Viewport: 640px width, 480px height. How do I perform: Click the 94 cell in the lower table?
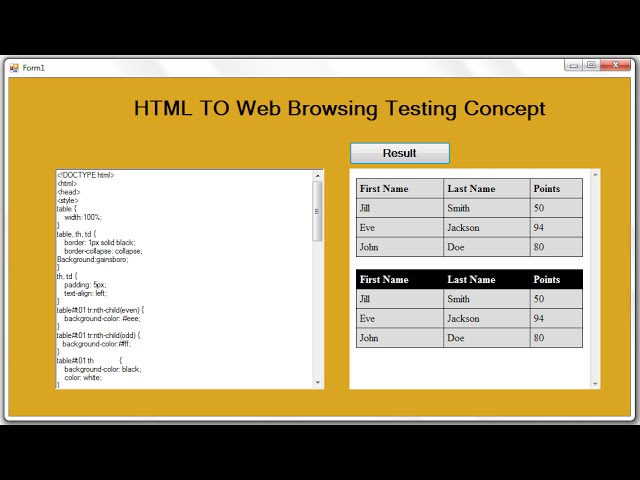(556, 318)
